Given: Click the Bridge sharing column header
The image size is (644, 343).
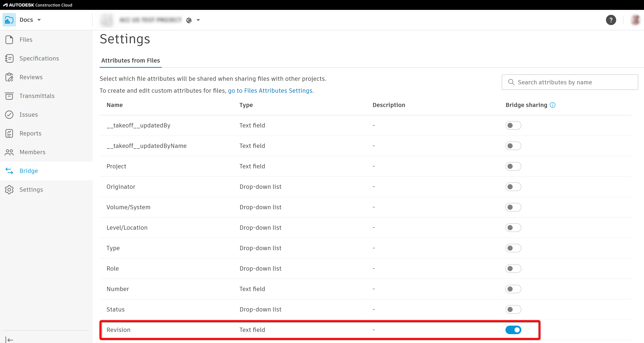Looking at the screenshot, I should 526,105.
